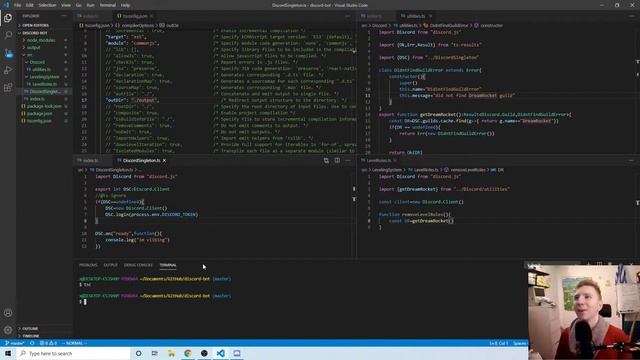Open the File menu
This screenshot has width=640, height=360.
pos(18,5)
